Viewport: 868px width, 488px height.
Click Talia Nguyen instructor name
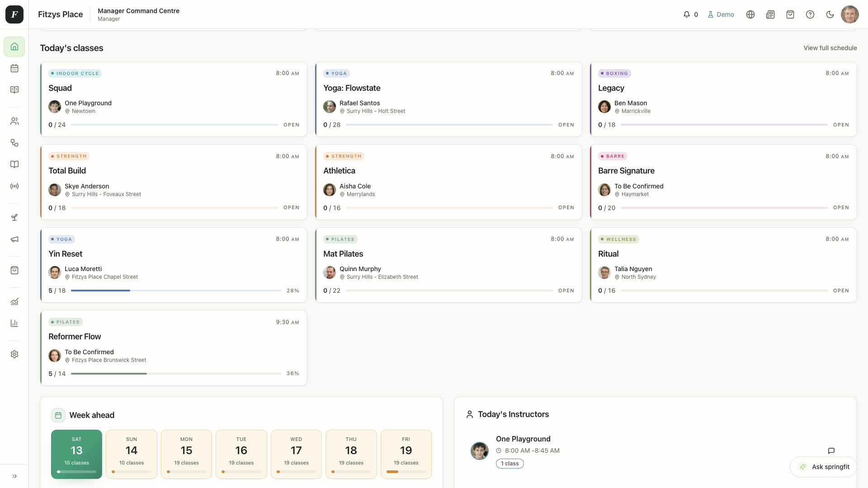click(x=633, y=269)
